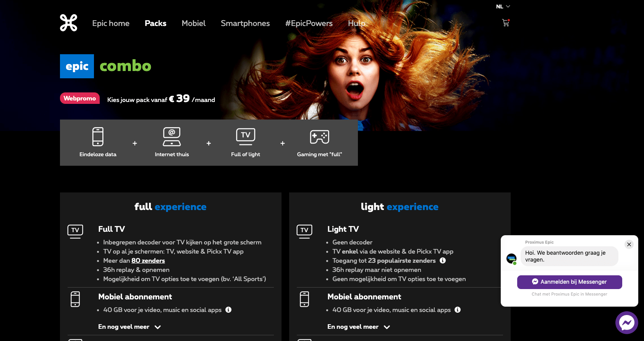The image size is (644, 341).
Task: Click the Eindeloze data phone icon
Action: [98, 137]
